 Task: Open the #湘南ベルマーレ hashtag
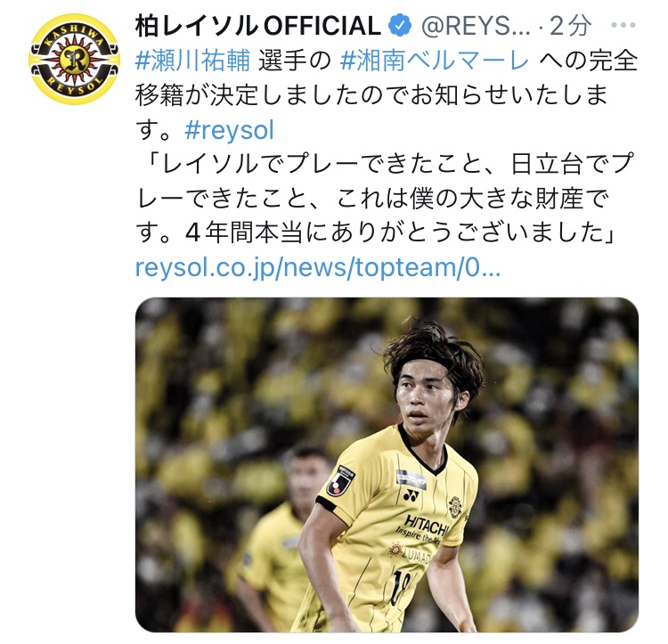point(435,61)
